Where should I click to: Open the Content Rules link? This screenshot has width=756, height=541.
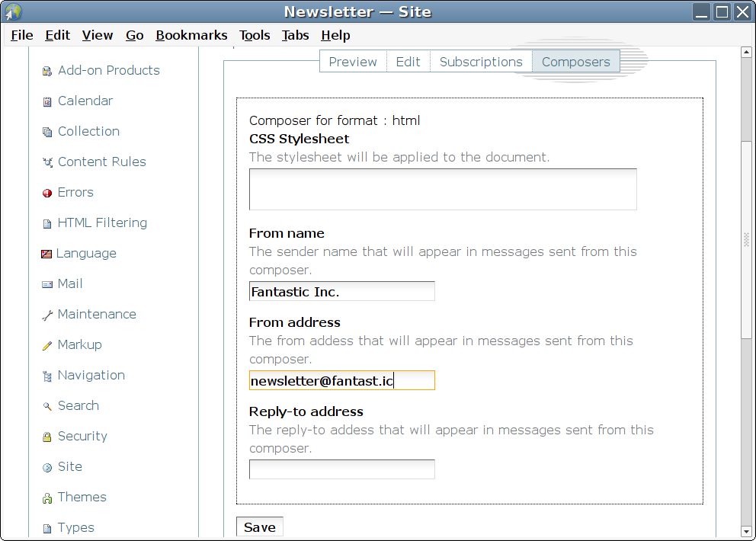[101, 162]
